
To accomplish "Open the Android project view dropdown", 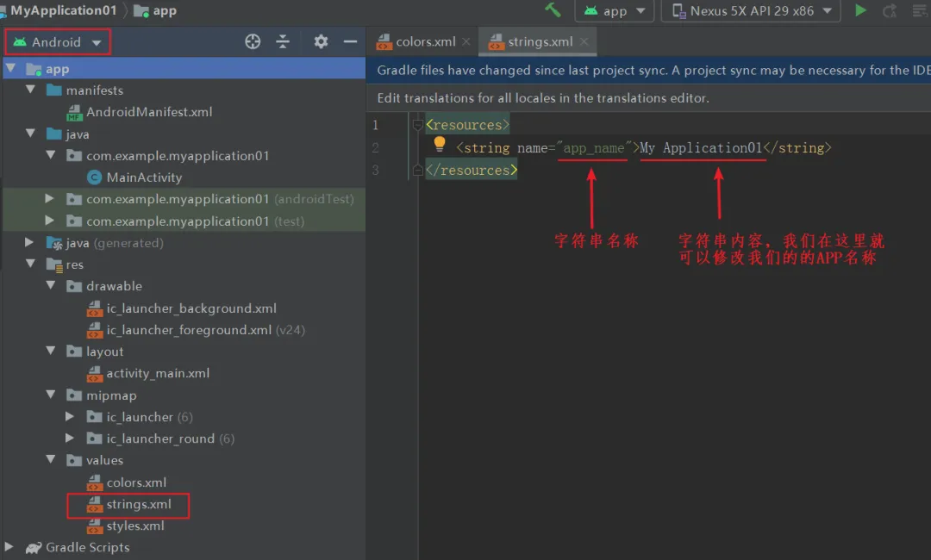I will click(x=58, y=42).
